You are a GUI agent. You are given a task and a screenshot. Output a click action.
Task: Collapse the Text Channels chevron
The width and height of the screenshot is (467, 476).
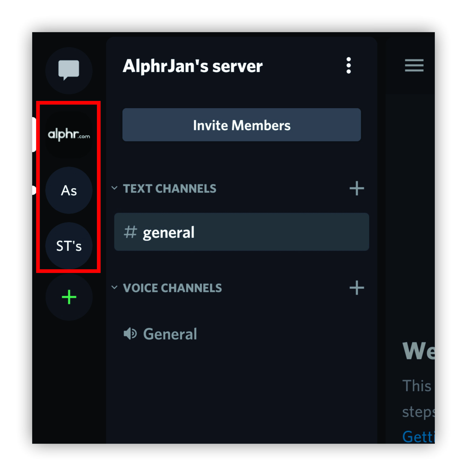pos(114,188)
